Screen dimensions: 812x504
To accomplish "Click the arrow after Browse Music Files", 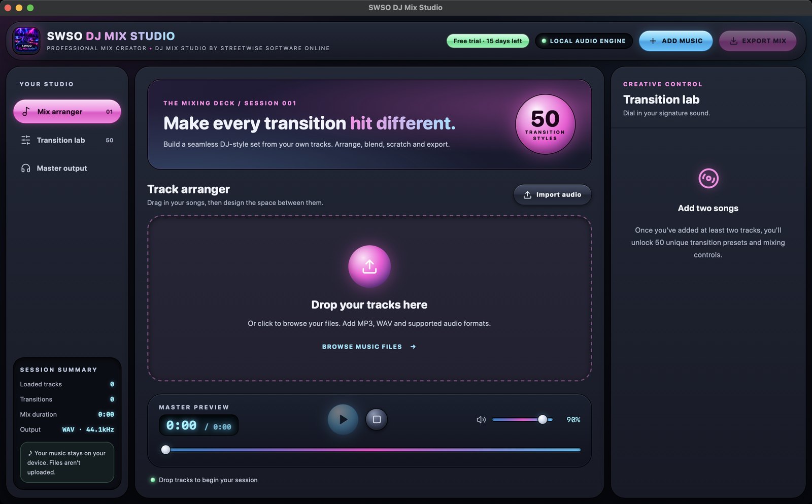I will pos(413,347).
